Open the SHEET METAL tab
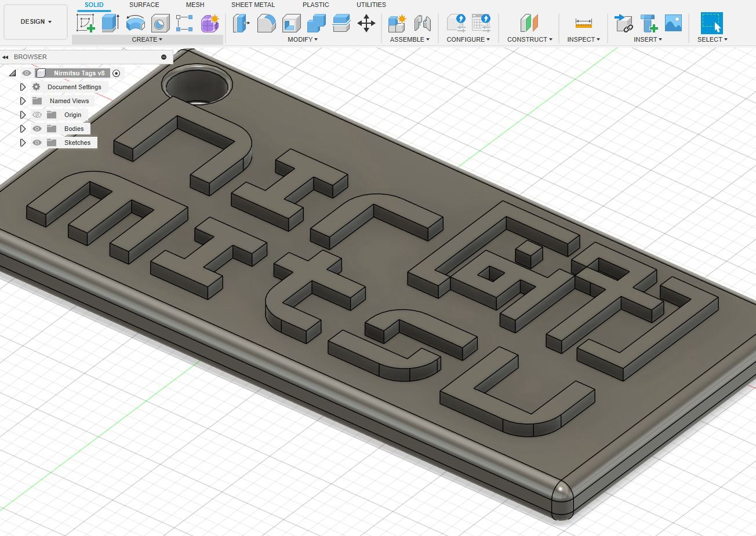This screenshot has height=536, width=756. [253, 5]
